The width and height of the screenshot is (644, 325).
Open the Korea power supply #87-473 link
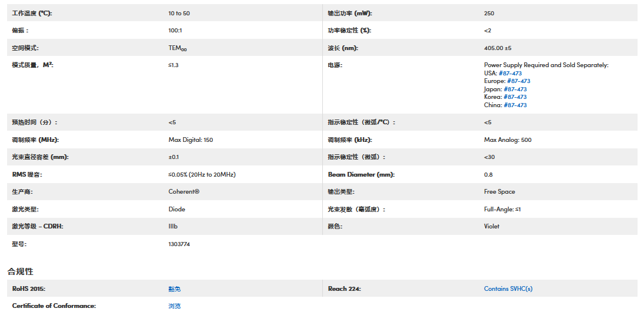pyautogui.click(x=515, y=97)
